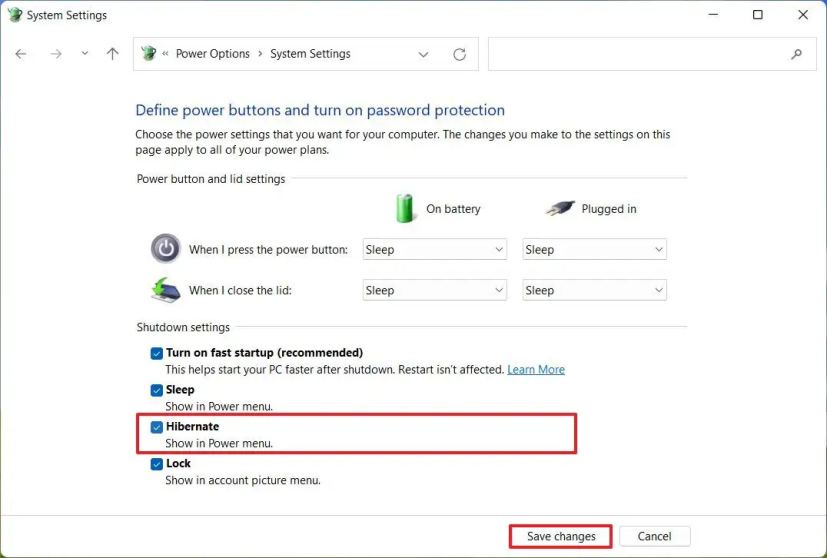Open power button Plugged in dropdown
The height and width of the screenshot is (558, 827).
point(594,249)
